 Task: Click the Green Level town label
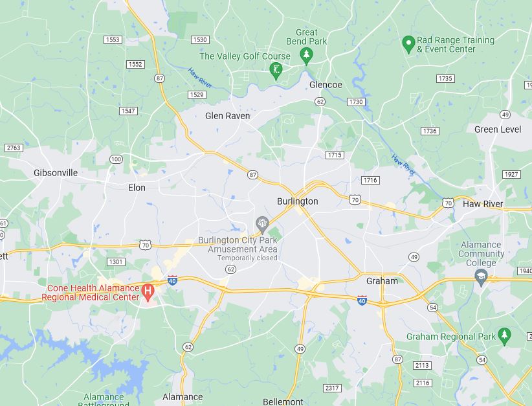click(x=498, y=130)
